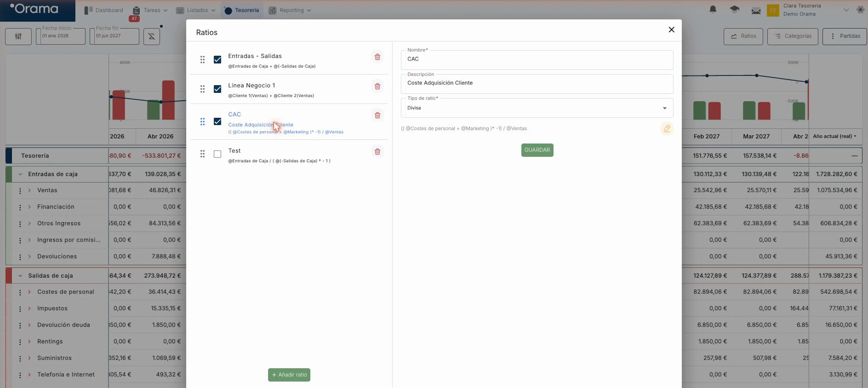Open the Dashboard menu
This screenshot has width=868, height=388.
(104, 10)
